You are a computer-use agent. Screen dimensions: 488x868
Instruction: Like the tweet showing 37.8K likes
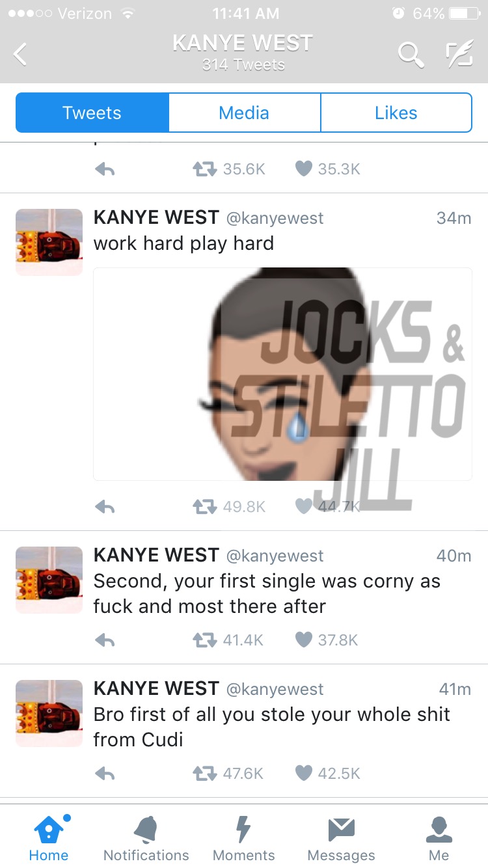[x=303, y=640]
